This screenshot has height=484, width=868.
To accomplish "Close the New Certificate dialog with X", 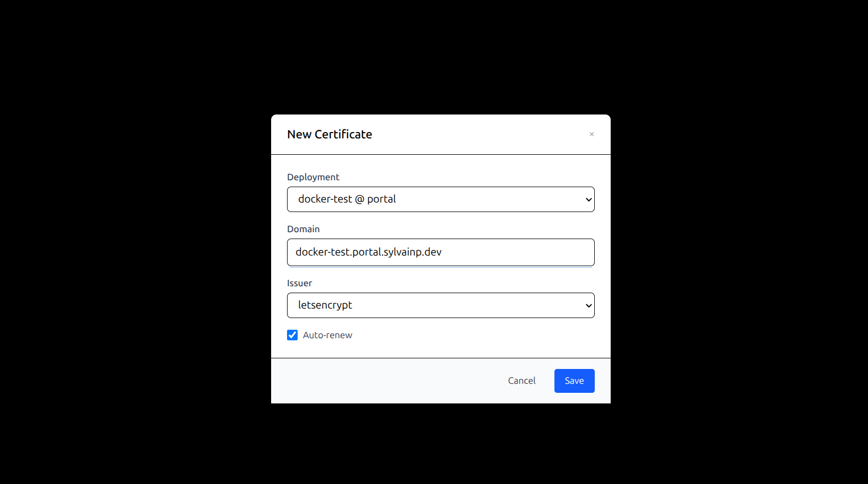I will point(592,134).
